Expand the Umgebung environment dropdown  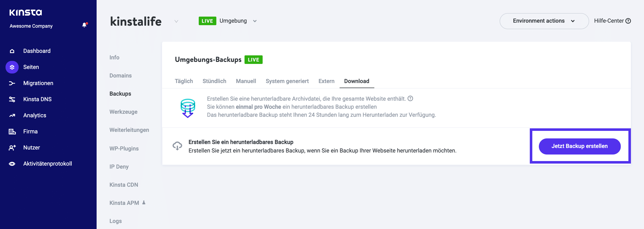tap(255, 21)
